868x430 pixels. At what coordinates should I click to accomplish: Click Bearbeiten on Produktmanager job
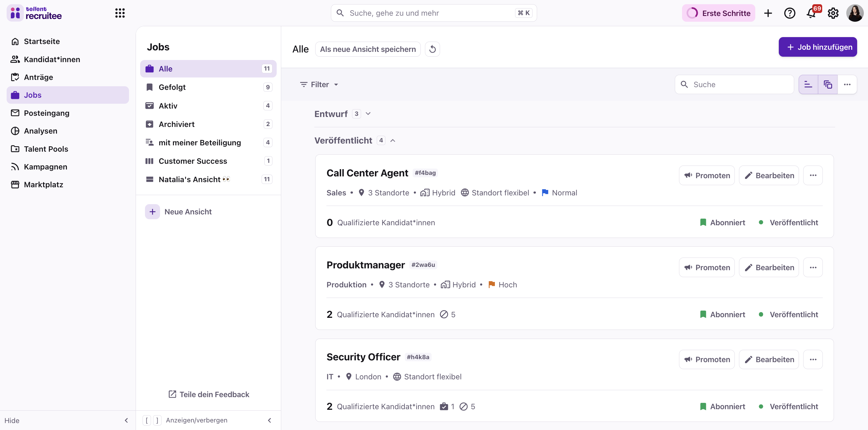coord(769,267)
